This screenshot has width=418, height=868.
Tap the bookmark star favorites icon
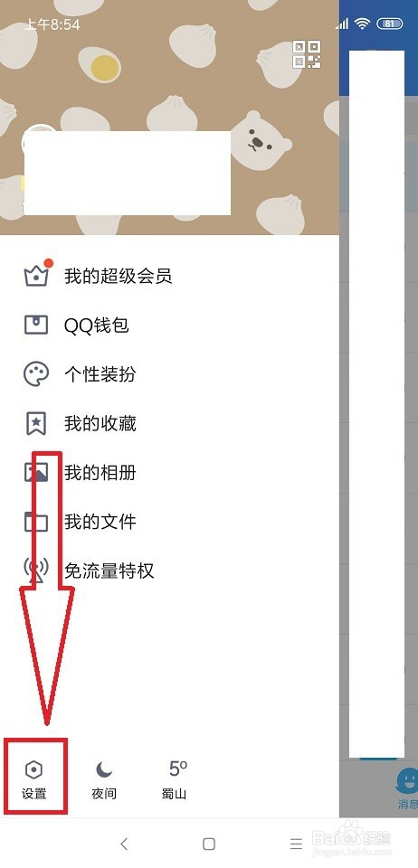click(36, 423)
